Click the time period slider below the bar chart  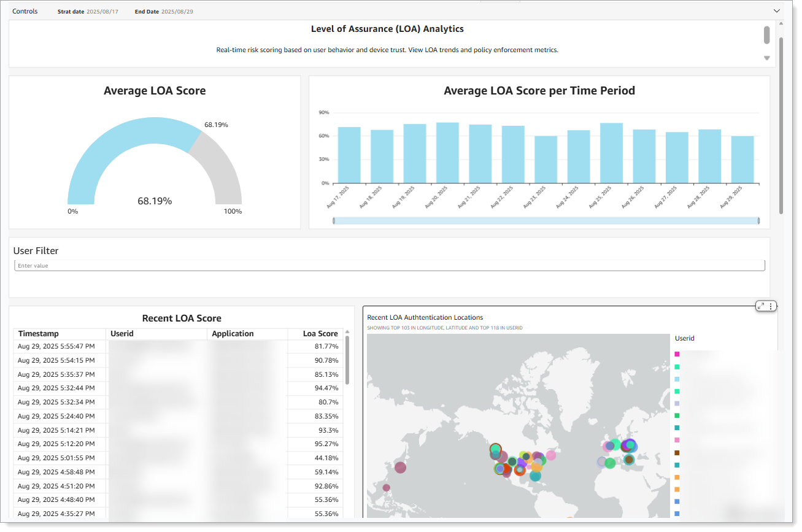click(546, 220)
